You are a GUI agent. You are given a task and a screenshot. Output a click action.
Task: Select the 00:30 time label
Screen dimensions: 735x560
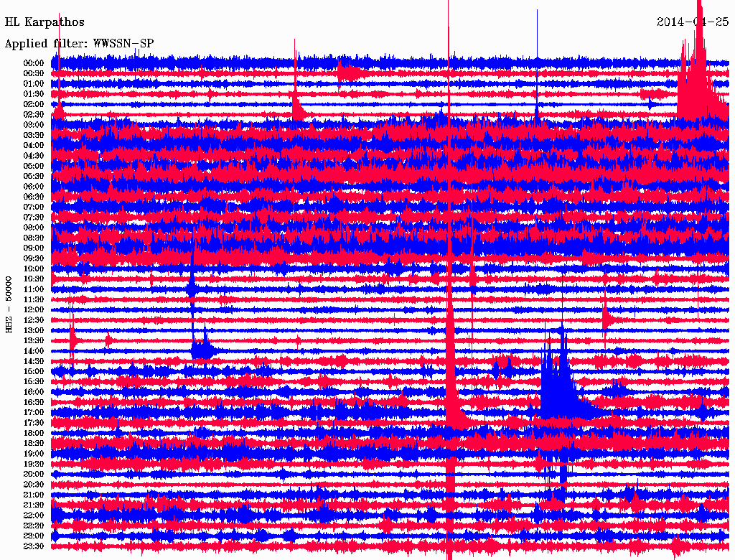click(x=34, y=73)
